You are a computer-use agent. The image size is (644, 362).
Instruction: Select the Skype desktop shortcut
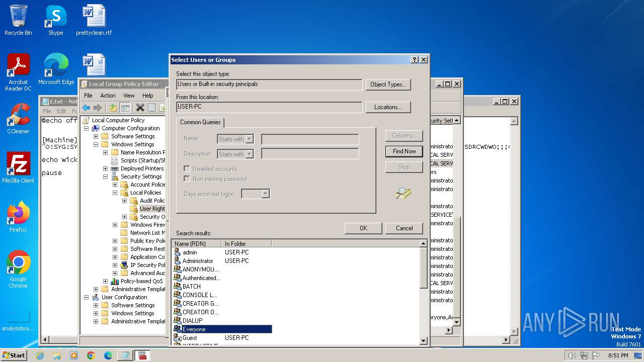pyautogui.click(x=55, y=20)
